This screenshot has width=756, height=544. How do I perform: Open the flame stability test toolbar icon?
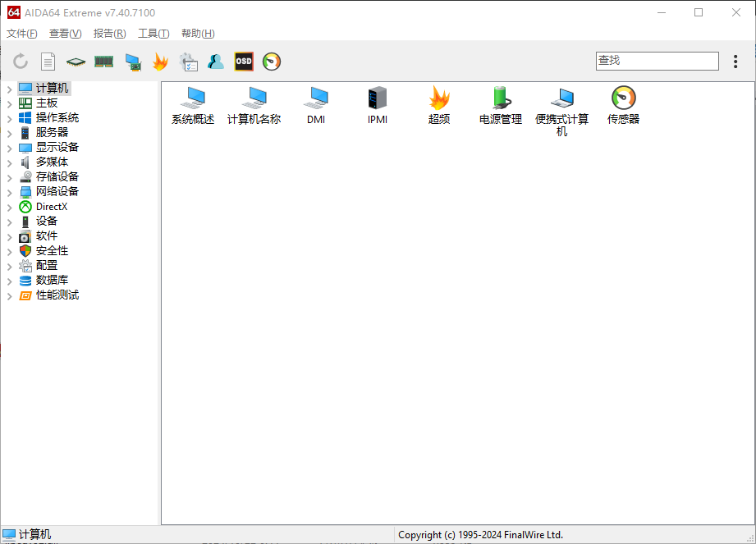coord(160,62)
